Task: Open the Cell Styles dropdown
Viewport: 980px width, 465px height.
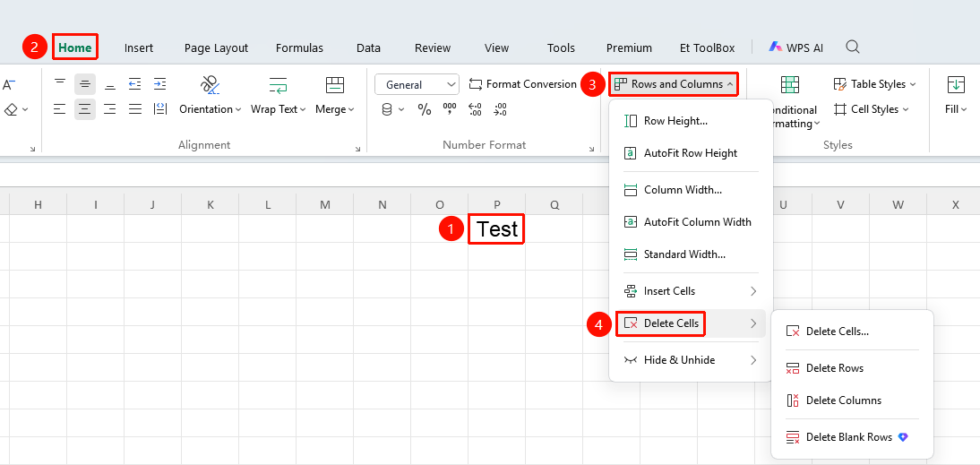Action: click(872, 109)
